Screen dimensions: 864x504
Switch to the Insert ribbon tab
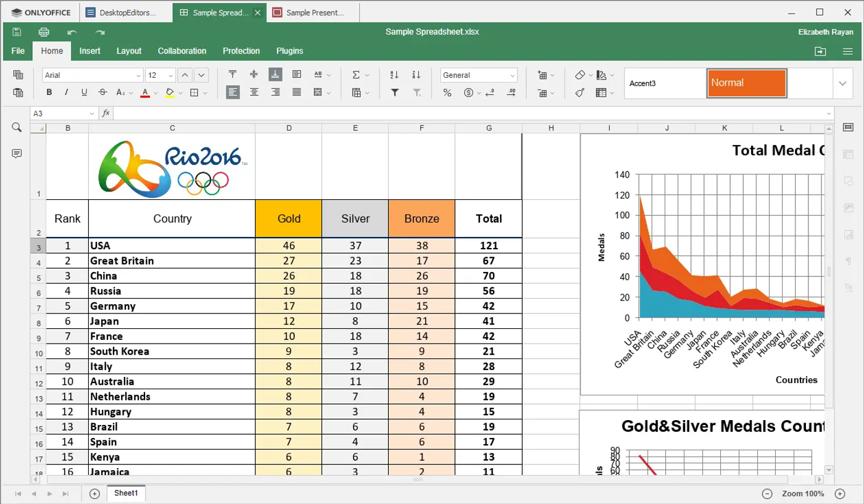click(x=90, y=51)
